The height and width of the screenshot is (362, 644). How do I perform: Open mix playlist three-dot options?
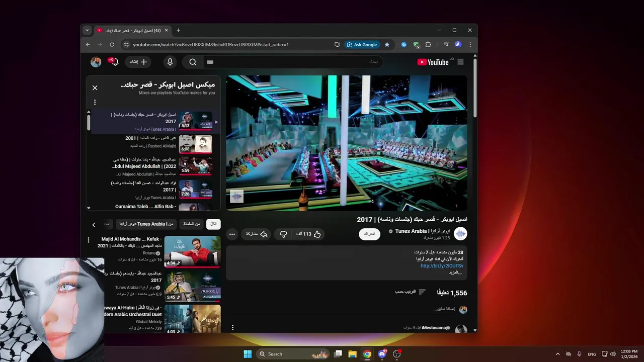[x=95, y=102]
